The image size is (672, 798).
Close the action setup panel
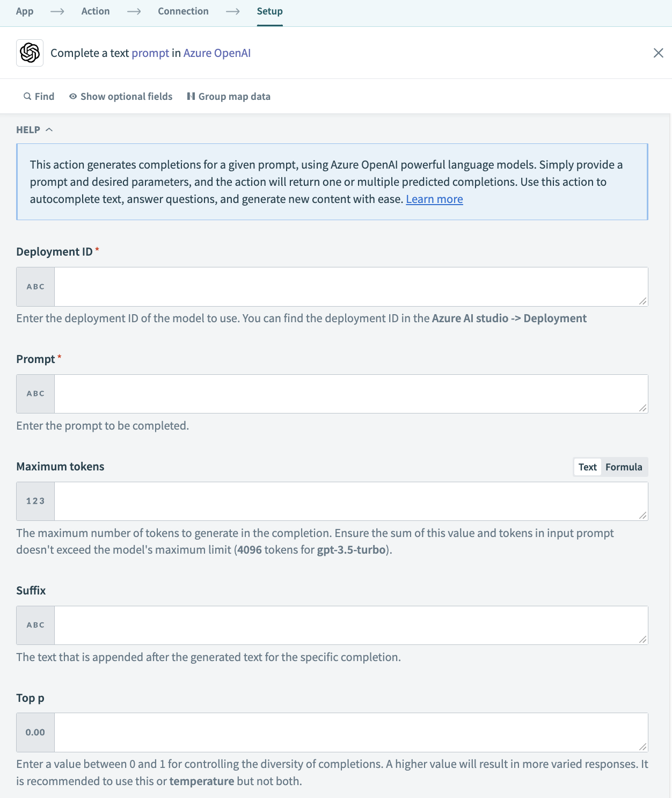click(659, 53)
